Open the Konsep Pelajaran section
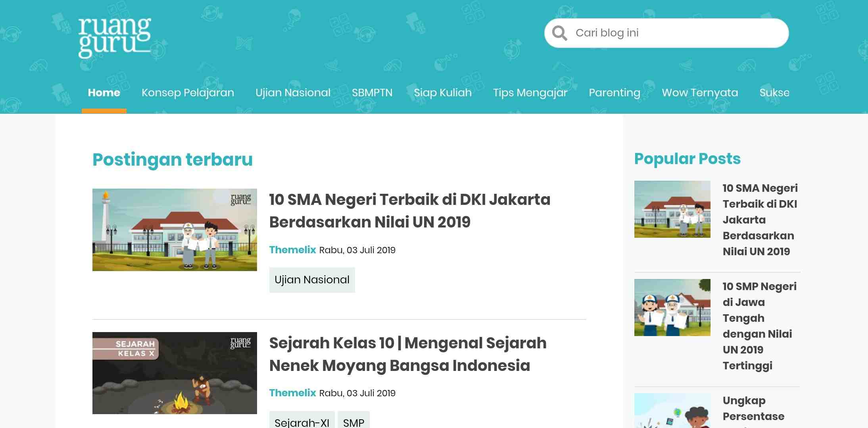The image size is (868, 428). pos(188,92)
